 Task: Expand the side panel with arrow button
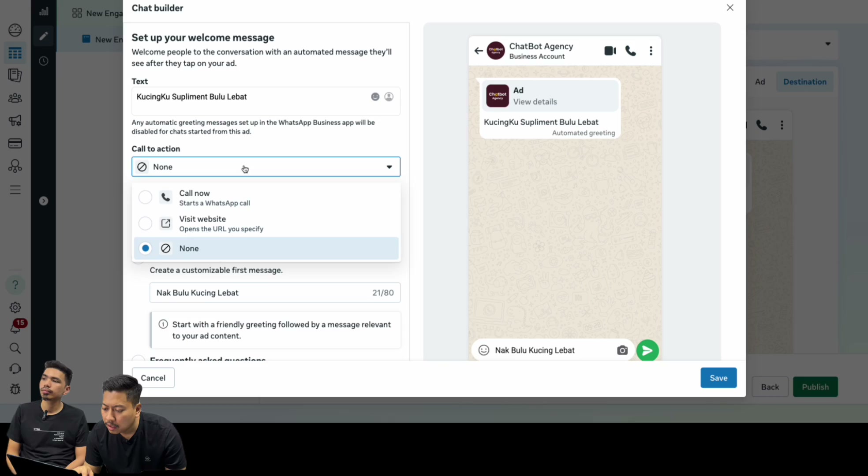coord(43,201)
